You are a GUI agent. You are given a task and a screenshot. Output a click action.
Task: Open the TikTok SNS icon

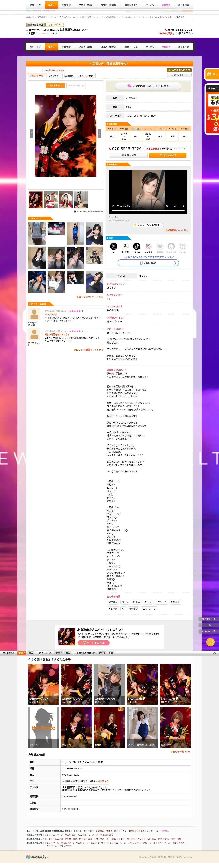tap(137, 246)
